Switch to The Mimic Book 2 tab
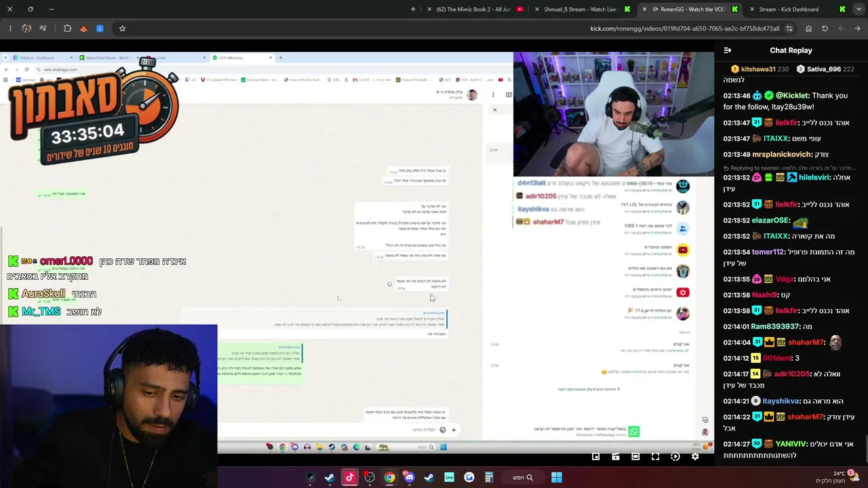This screenshot has height=488, width=868. coord(475,9)
